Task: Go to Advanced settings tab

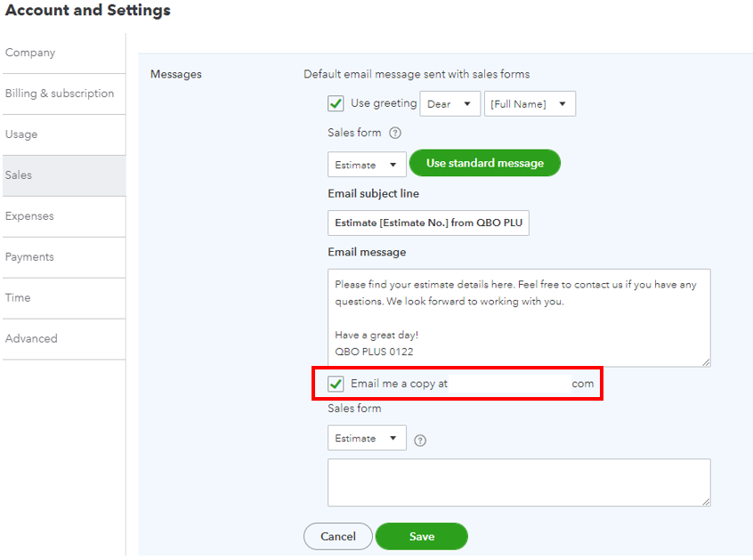Action: 31,339
